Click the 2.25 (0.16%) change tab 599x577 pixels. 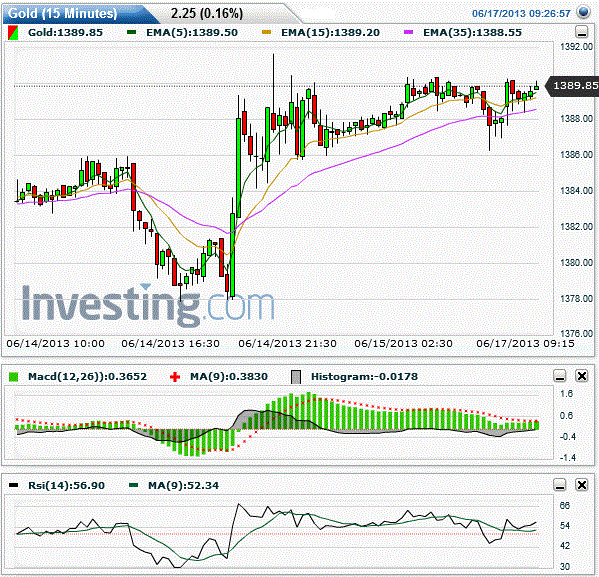(207, 13)
